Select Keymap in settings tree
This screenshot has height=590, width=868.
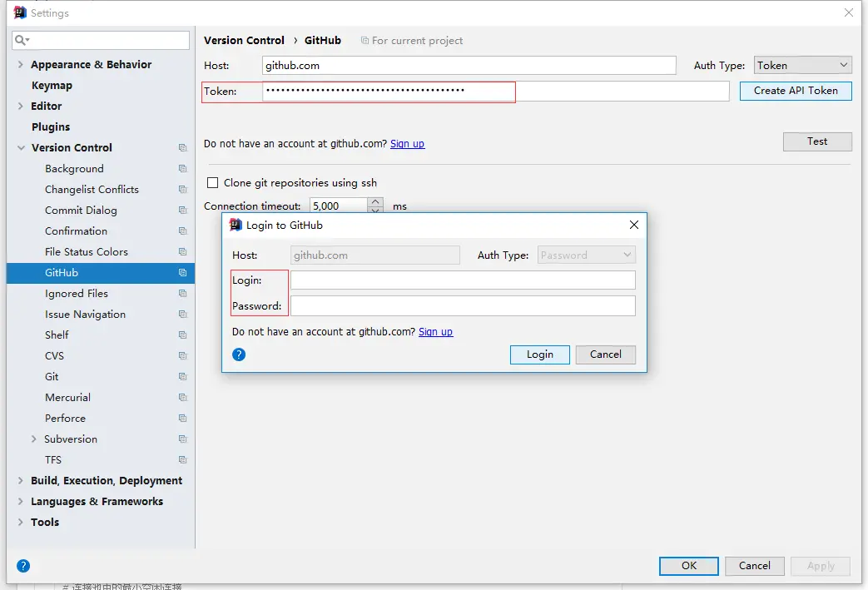tap(52, 85)
